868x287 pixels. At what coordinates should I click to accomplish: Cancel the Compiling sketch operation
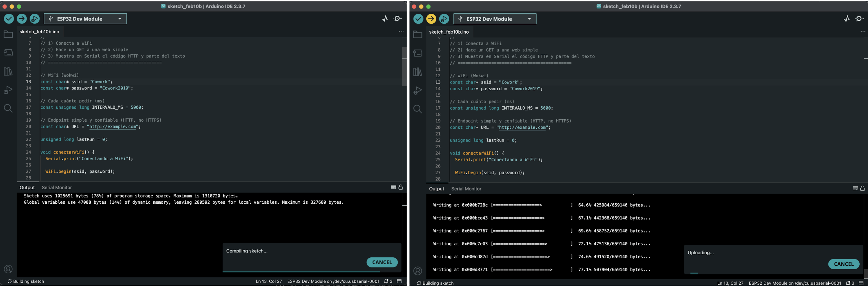pyautogui.click(x=382, y=262)
